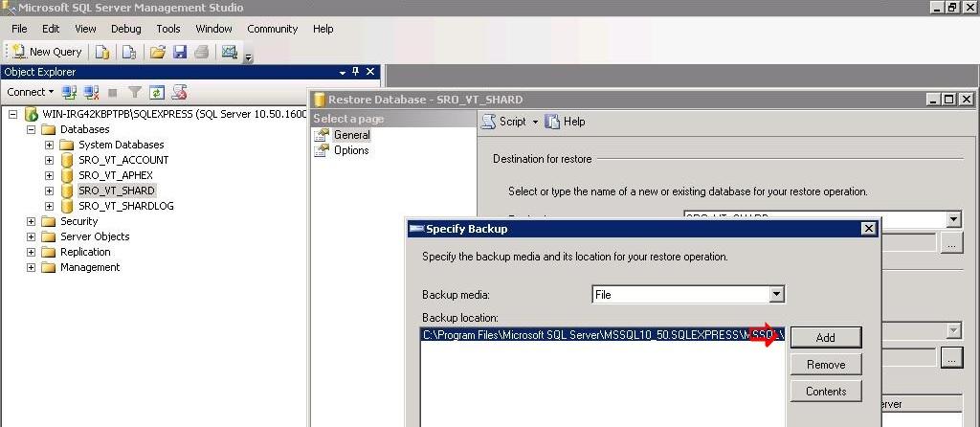The width and height of the screenshot is (980, 427).
Task: Select the C:\Program Files backup location entry
Action: pyautogui.click(x=603, y=335)
